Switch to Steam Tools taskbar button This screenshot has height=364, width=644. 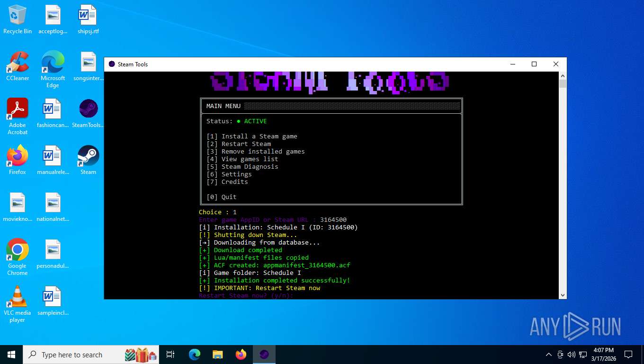point(264,355)
